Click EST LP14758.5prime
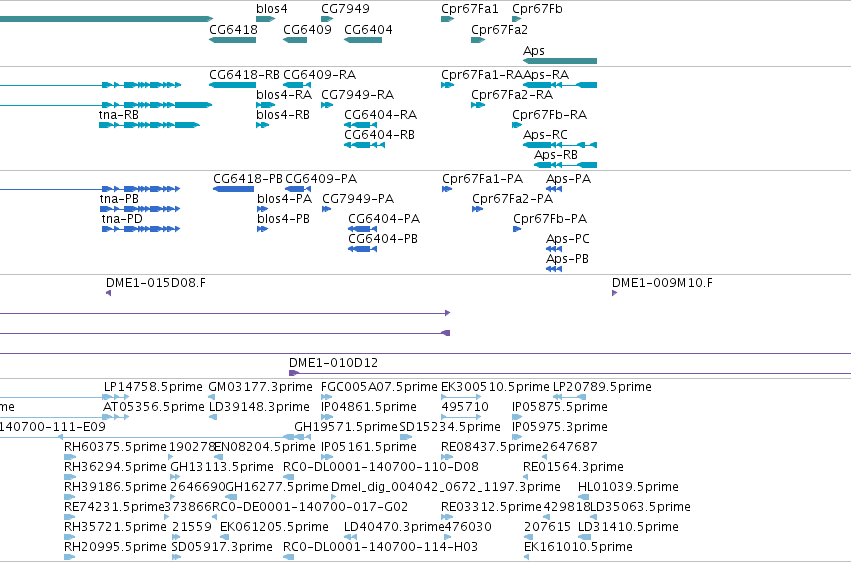851x562 pixels. click(153, 387)
